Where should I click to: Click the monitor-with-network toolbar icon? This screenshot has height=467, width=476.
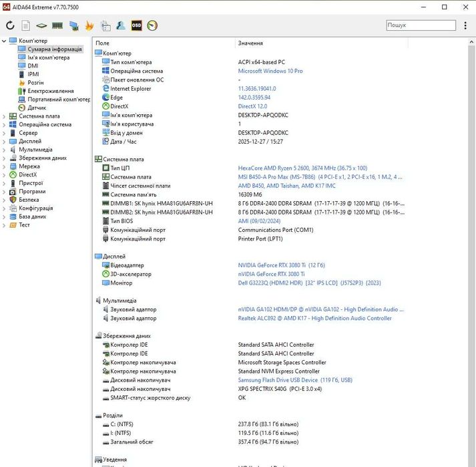point(73,25)
